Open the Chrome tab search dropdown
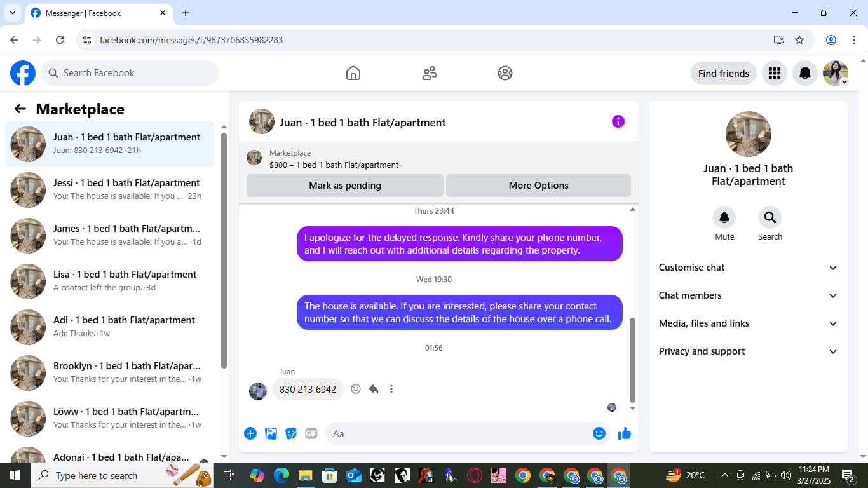This screenshot has width=868, height=488. click(x=12, y=13)
